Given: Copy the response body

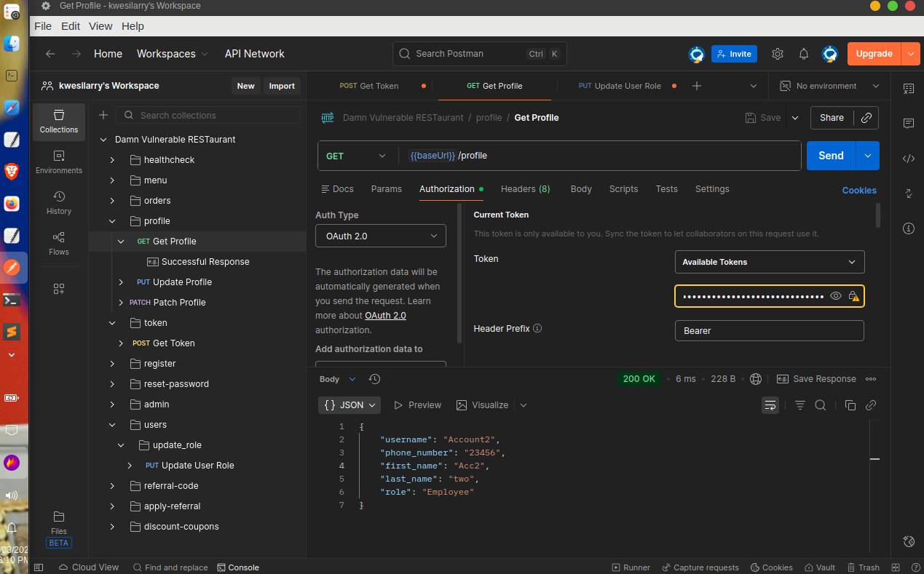Looking at the screenshot, I should pyautogui.click(x=850, y=405).
